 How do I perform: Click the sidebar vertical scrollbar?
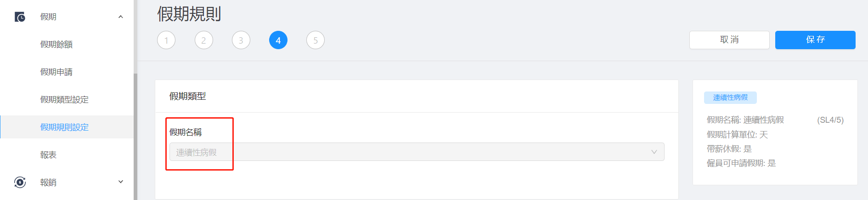pyautogui.click(x=135, y=137)
